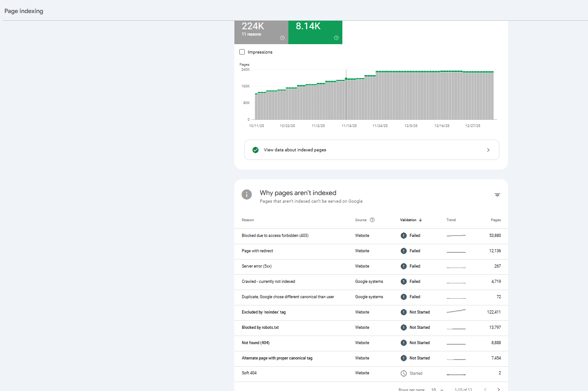Viewport: 588px width, 391px height.
Task: Click help icon in the gray 224K card
Action: [x=282, y=38]
